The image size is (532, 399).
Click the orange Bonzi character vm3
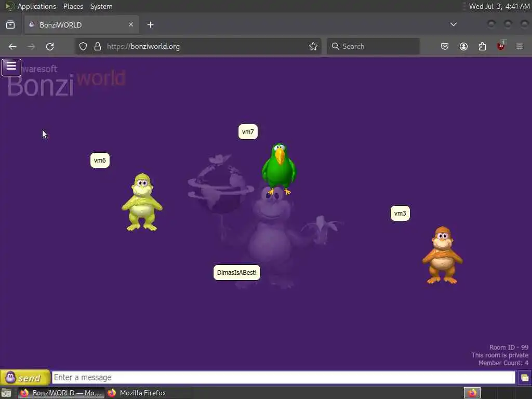point(442,255)
